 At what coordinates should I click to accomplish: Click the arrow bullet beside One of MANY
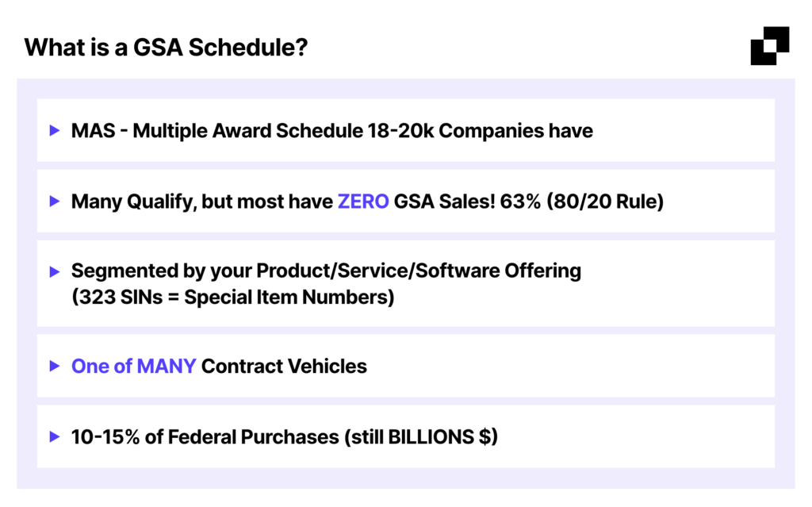coord(55,366)
